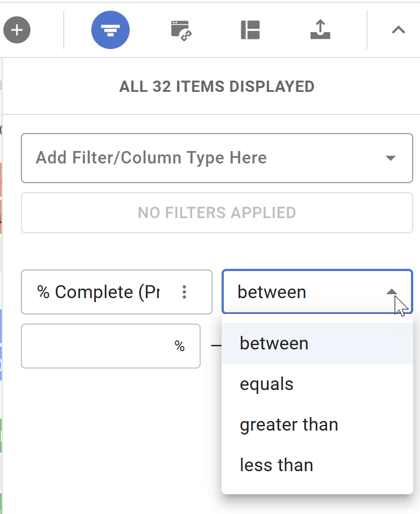Expand the % Complete (Pr field selector
This screenshot has width=420, height=514.
pyautogui.click(x=101, y=292)
